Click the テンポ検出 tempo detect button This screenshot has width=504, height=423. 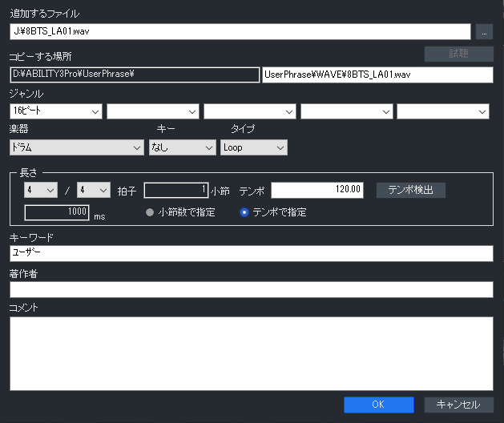point(410,190)
